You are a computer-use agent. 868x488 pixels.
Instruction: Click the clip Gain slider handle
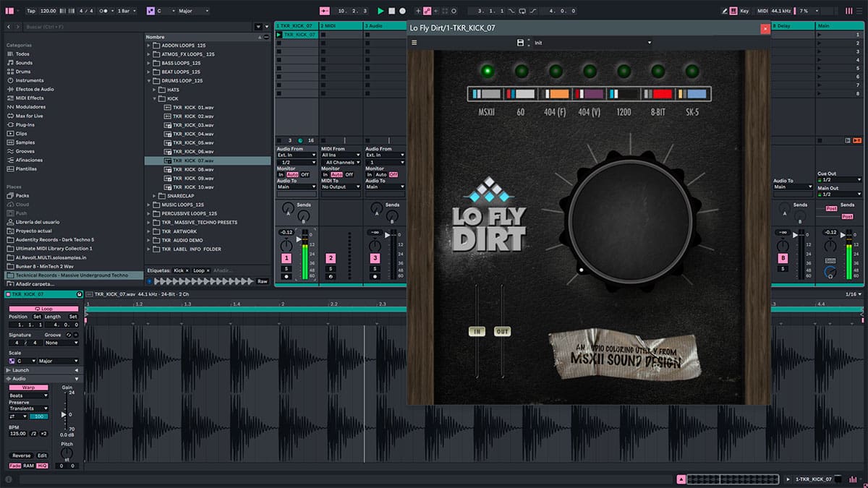coord(64,414)
